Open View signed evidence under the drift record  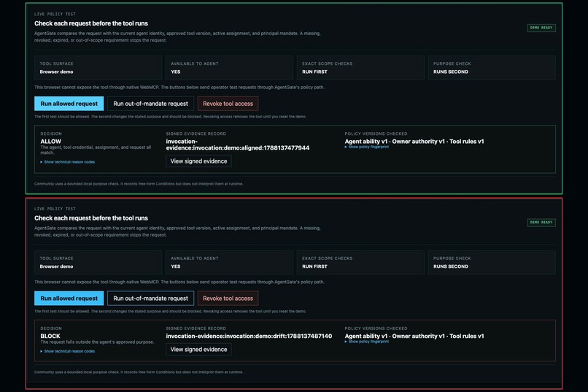coord(198,349)
